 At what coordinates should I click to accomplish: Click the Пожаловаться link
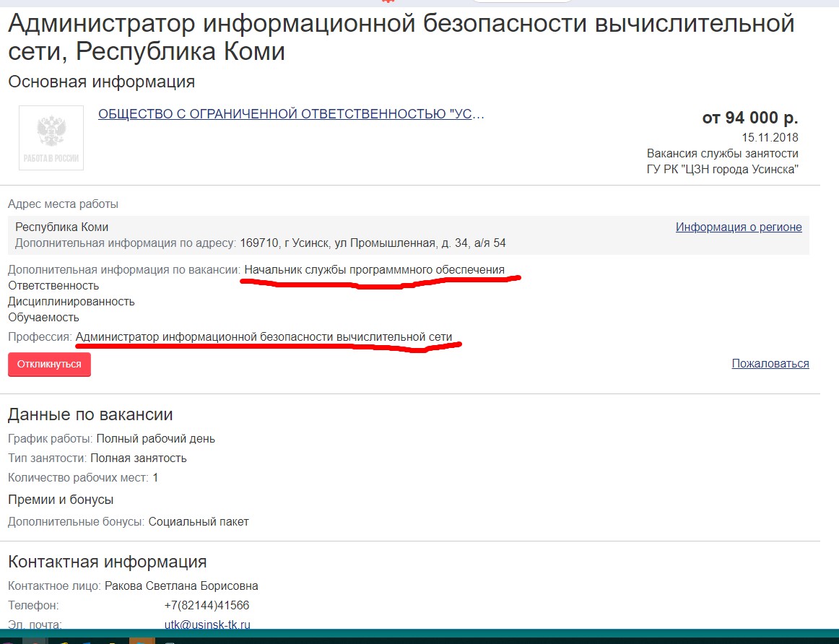[770, 363]
